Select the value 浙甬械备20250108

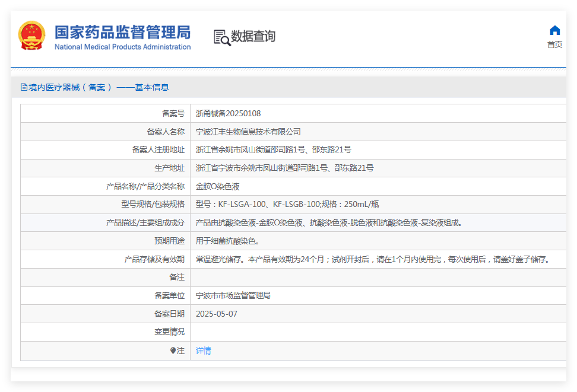click(x=228, y=113)
